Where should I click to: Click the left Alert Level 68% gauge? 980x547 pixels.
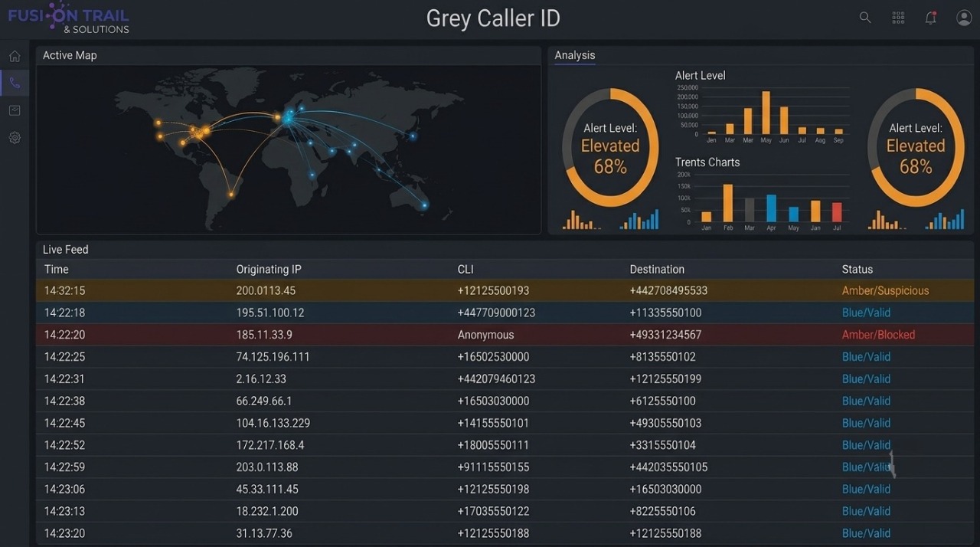point(610,147)
